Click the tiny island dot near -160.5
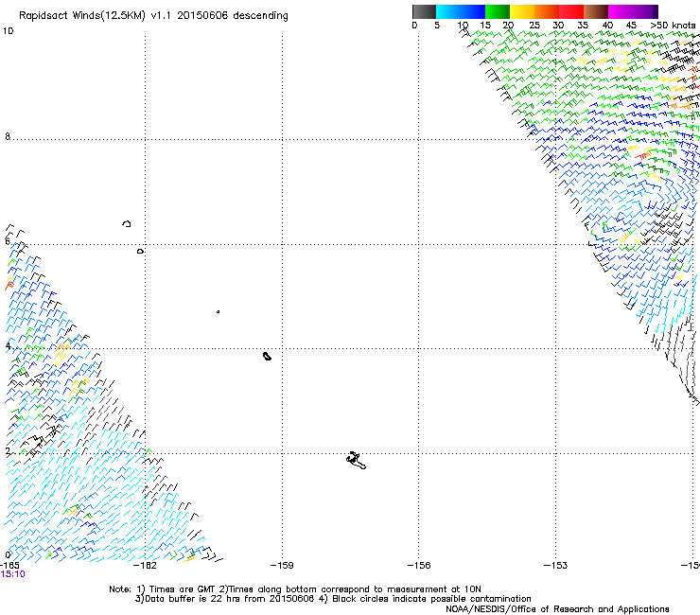This screenshot has height=615, width=700. point(218,311)
